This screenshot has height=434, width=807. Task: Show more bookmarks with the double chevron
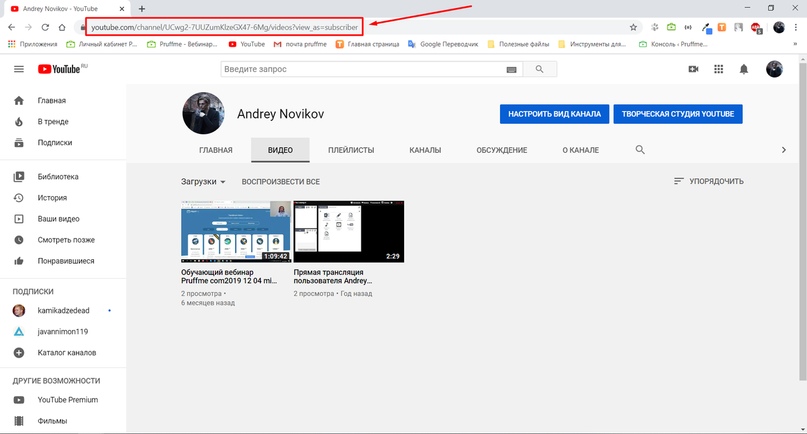click(x=795, y=44)
